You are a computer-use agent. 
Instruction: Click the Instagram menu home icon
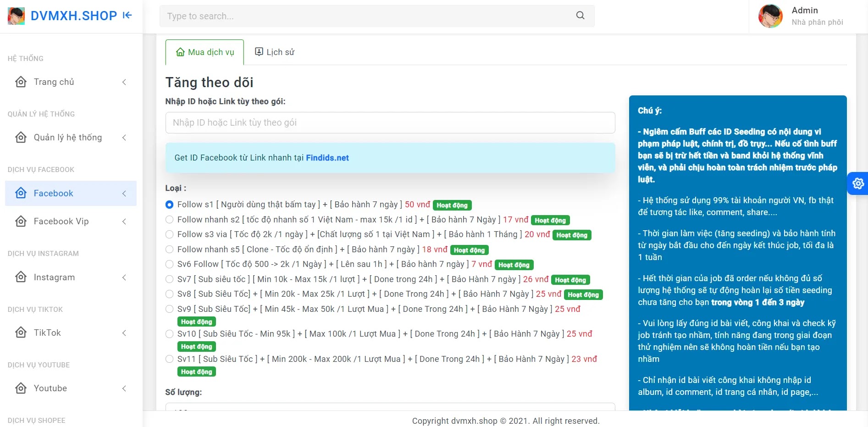coord(21,277)
